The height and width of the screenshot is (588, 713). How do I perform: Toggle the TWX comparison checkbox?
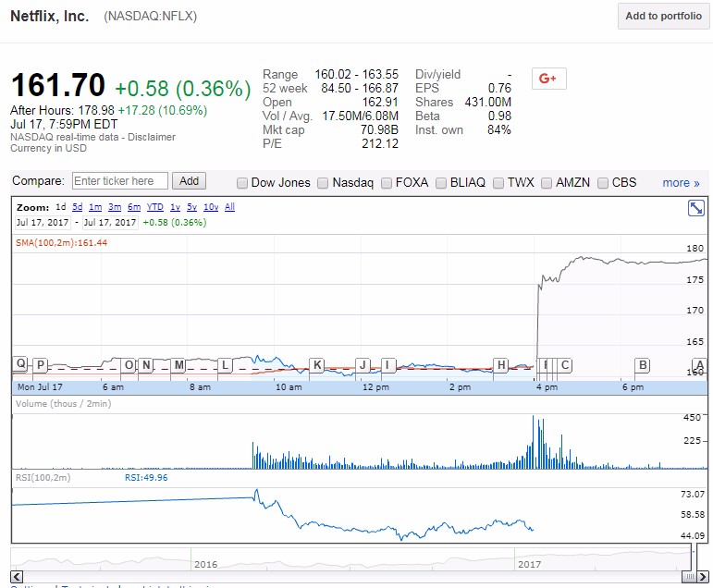tap(498, 183)
